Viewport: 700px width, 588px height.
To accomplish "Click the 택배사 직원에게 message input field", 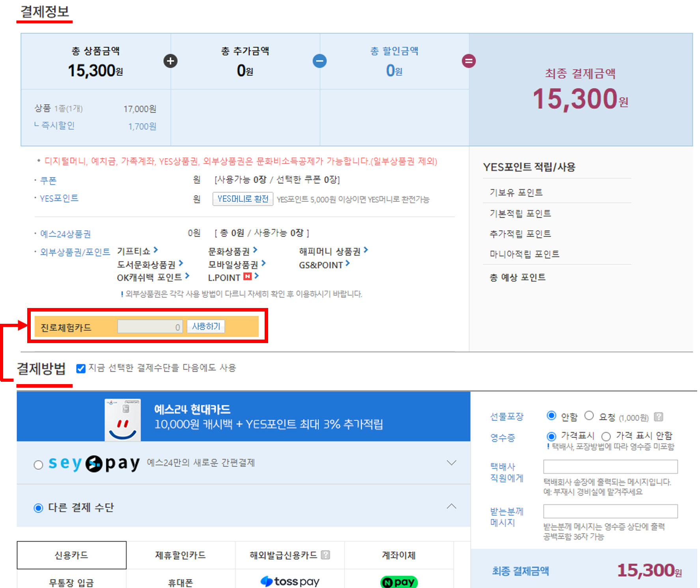I will point(610,467).
